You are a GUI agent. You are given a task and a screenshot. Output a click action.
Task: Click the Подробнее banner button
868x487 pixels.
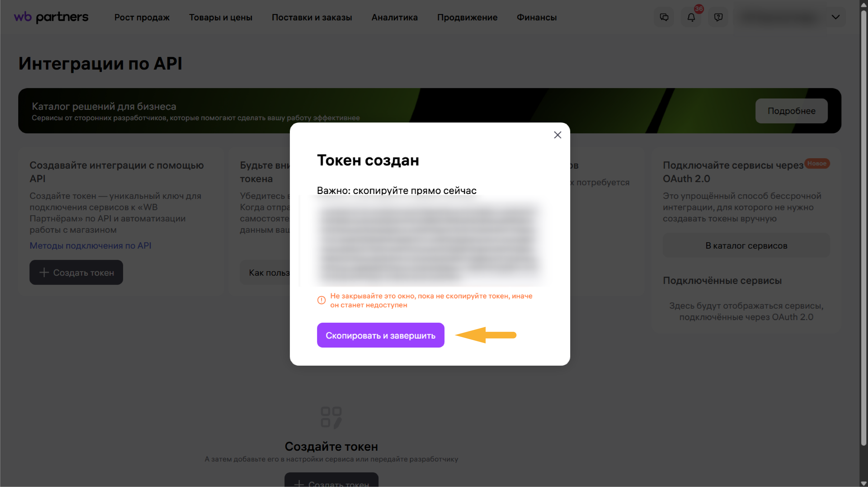pyautogui.click(x=791, y=111)
